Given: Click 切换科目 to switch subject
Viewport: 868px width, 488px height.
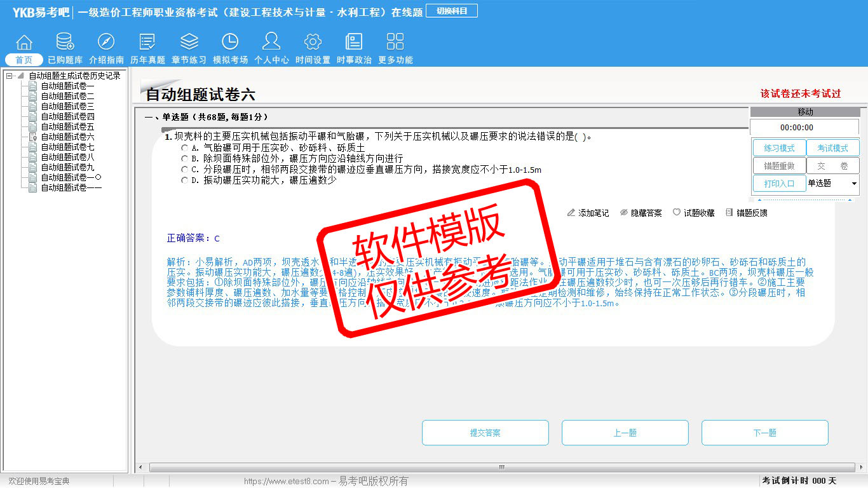Looking at the screenshot, I should pos(451,11).
